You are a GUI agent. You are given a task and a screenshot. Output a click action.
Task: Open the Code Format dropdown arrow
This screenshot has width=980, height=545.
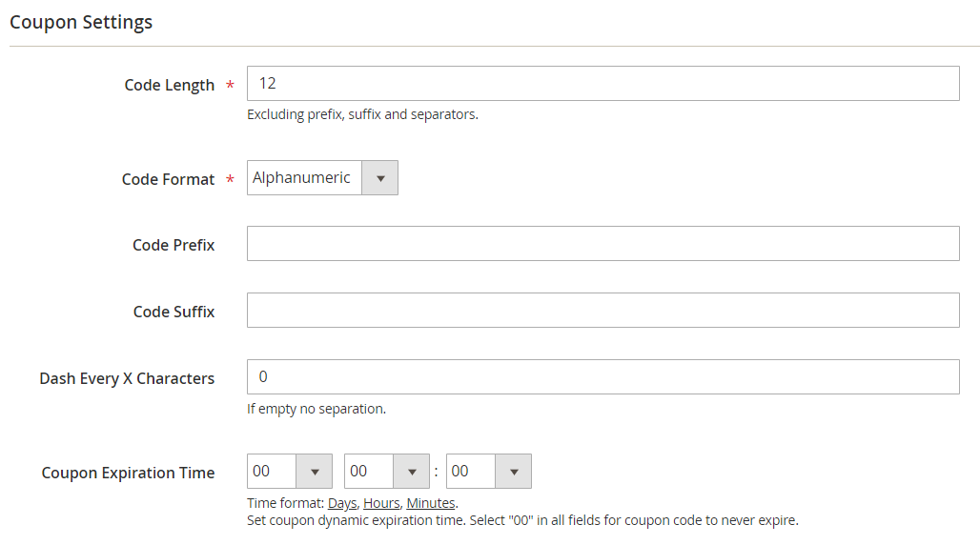(x=380, y=178)
